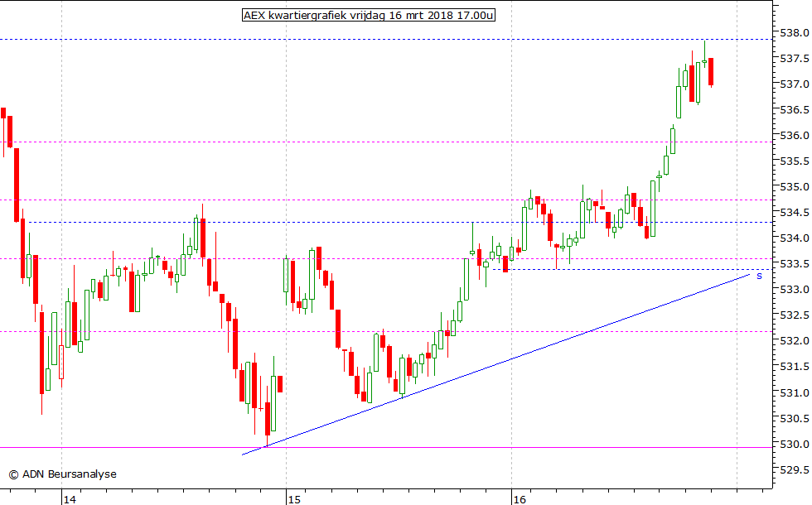The height and width of the screenshot is (505, 812).
Task: Click the 533.0 price axis label
Action: 795,289
